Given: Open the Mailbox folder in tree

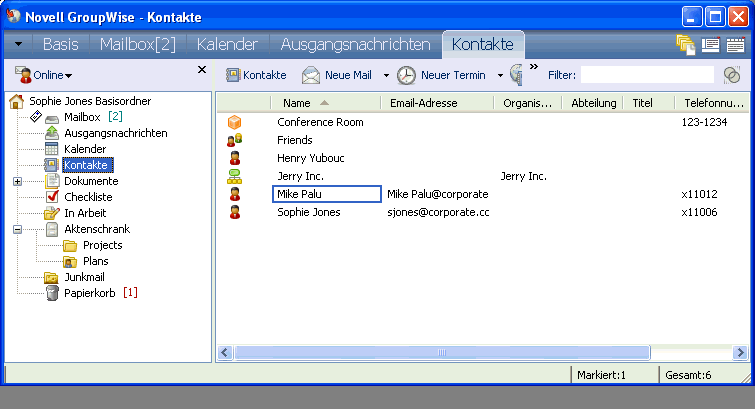Looking at the screenshot, I should coord(82,117).
